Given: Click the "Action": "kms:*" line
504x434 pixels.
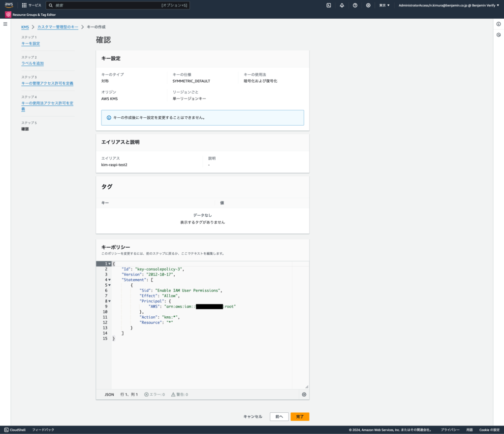Looking at the screenshot, I should (x=159, y=317).
